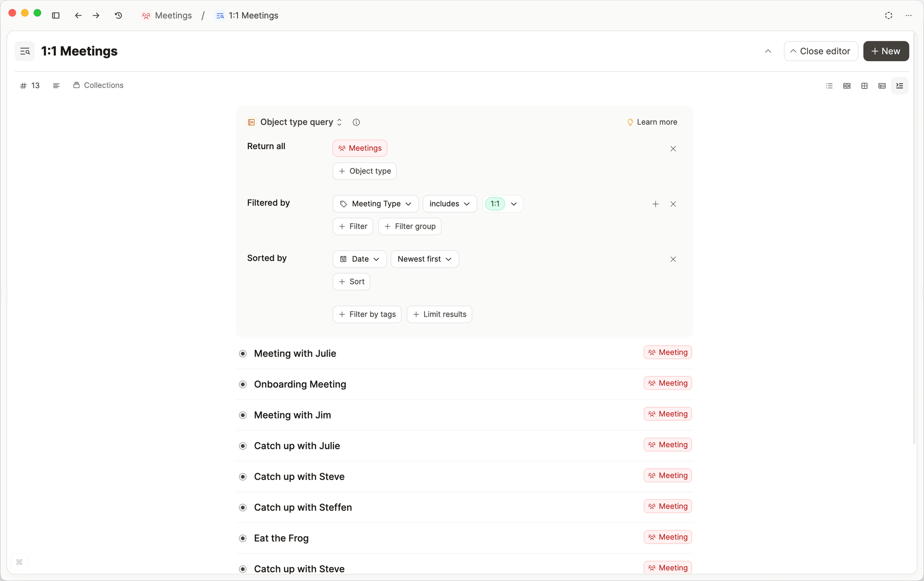Remove the Date sort with its X icon
Screen dimensions: 924x581
(673, 259)
